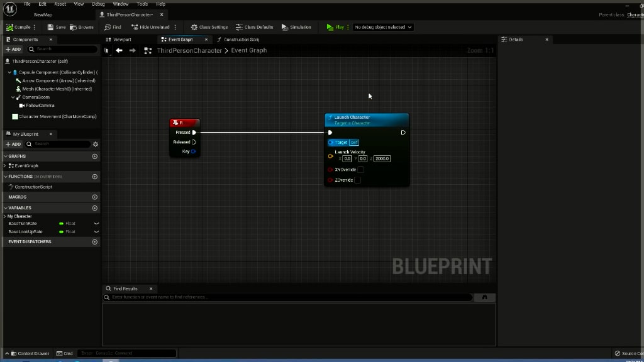The width and height of the screenshot is (644, 362).
Task: Click the Unreal Engine logo icon
Action: 10,9
